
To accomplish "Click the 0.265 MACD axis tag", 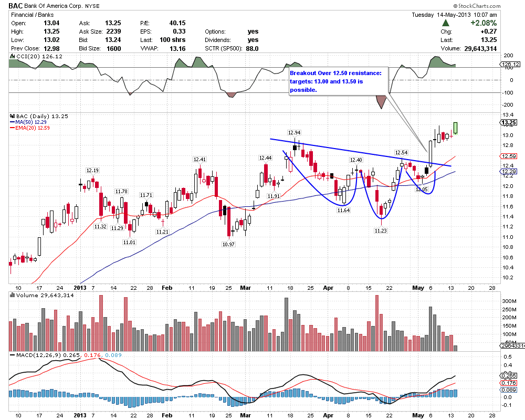I will click(509, 375).
